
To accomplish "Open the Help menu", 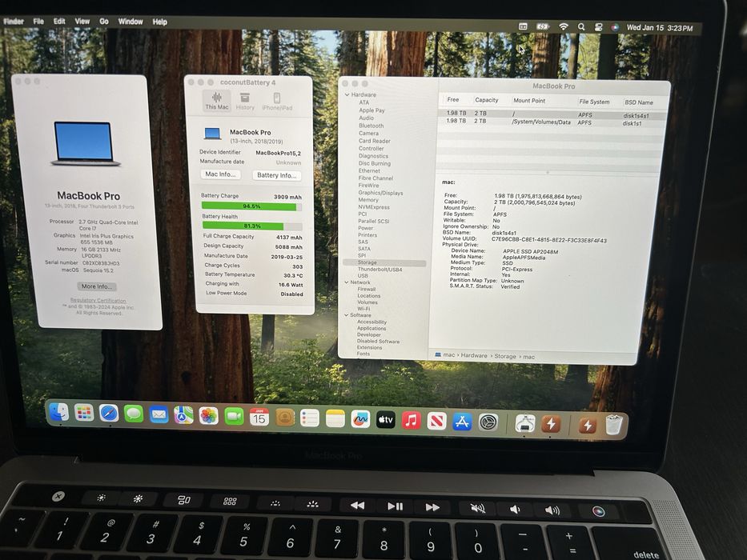I will [x=160, y=22].
